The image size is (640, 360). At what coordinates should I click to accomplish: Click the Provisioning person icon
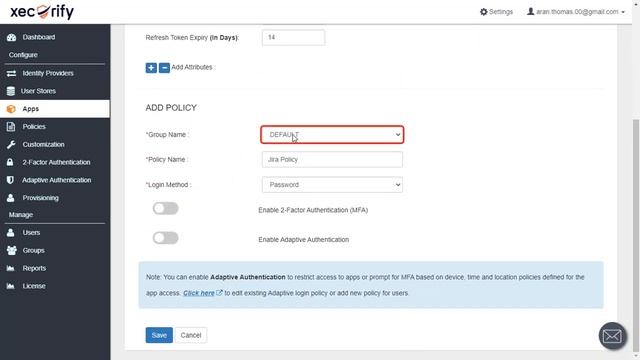[11, 198]
